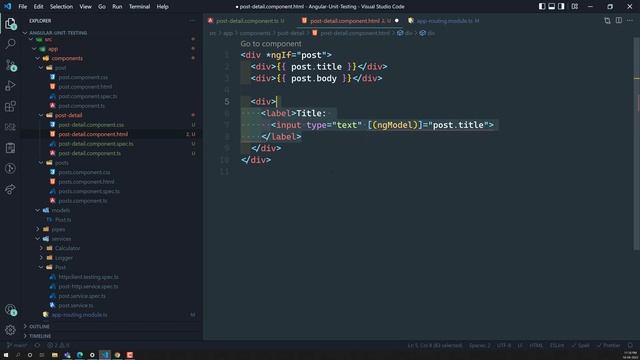Toggle the bottom panel visibility

552,7
